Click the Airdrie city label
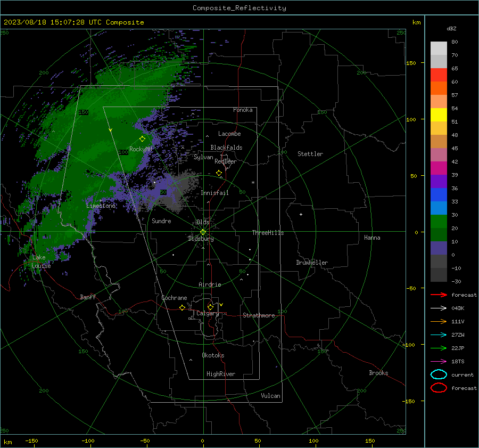This screenshot has width=479, height=448. pos(210,284)
